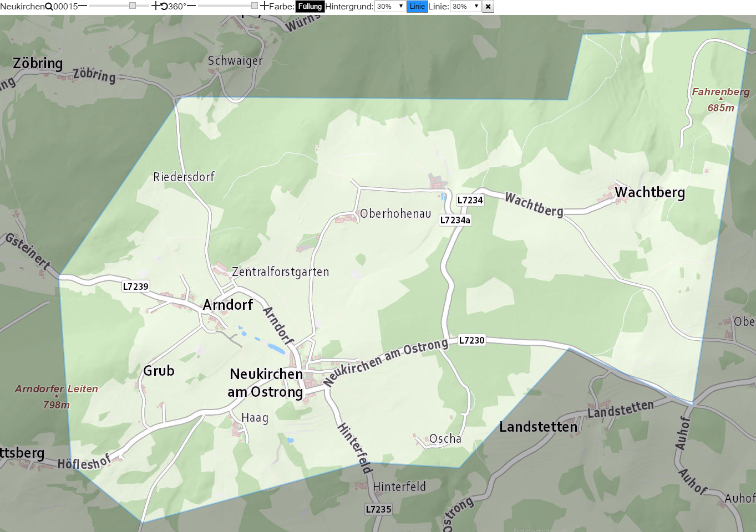Click the L7239 road badge
This screenshot has height=532, width=756.
click(136, 287)
